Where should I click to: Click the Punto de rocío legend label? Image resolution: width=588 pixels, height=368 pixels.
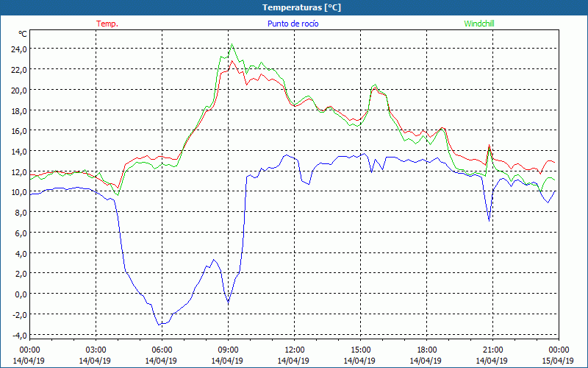(293, 24)
